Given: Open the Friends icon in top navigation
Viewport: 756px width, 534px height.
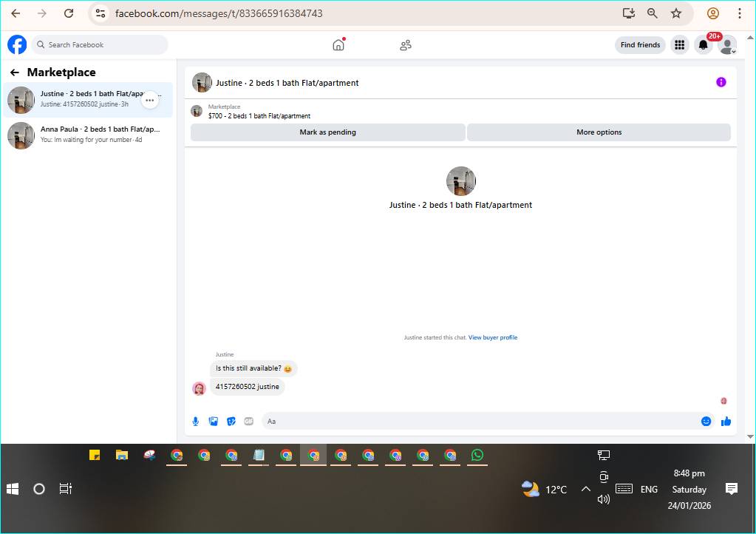Looking at the screenshot, I should point(406,45).
